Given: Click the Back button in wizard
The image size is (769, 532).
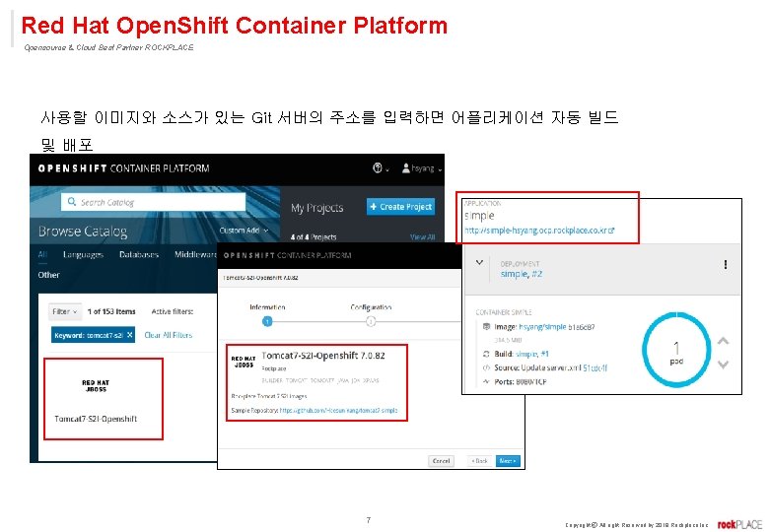Looking at the screenshot, I should (x=479, y=461).
